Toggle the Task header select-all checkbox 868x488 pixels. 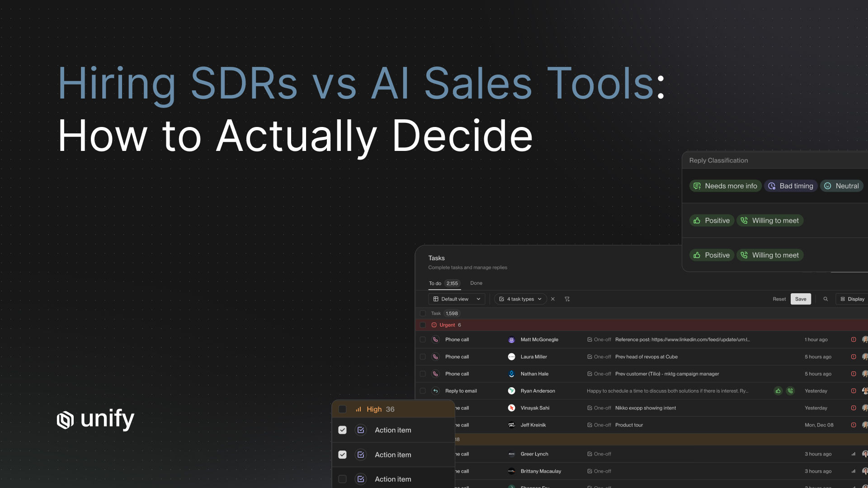tap(423, 314)
